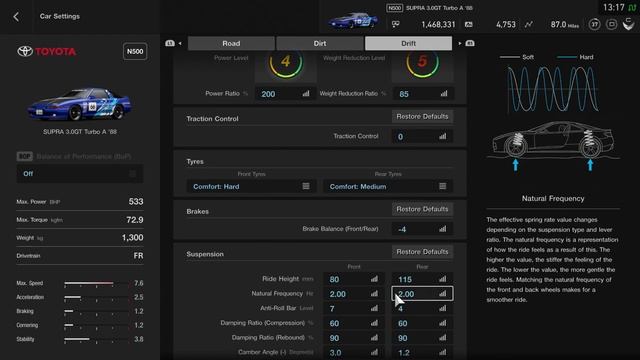Select the Brake Balance -4 field
This screenshot has width=640, height=360.
coord(422,229)
